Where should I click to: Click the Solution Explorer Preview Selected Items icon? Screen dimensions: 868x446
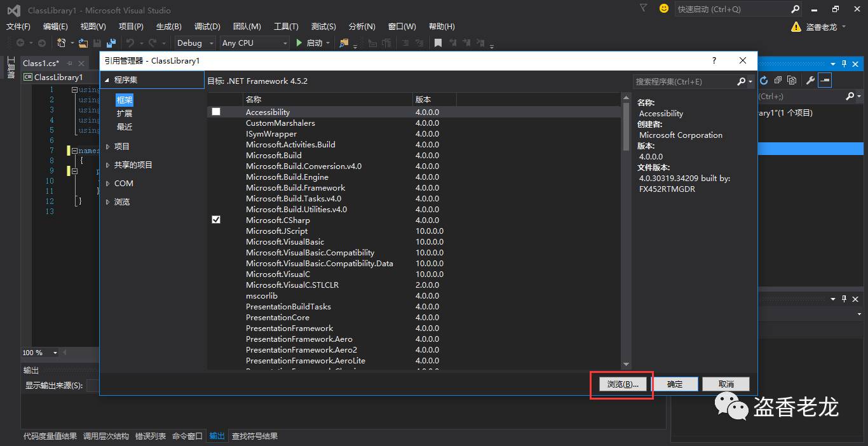[825, 80]
